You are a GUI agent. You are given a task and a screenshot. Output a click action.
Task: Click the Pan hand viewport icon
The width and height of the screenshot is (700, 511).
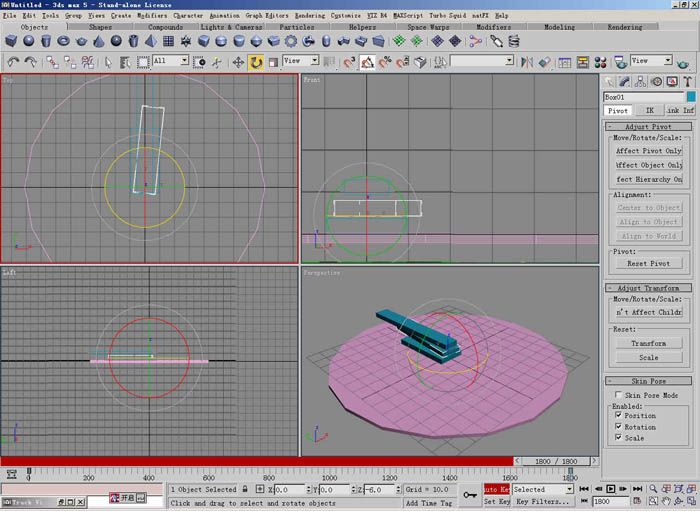666,502
